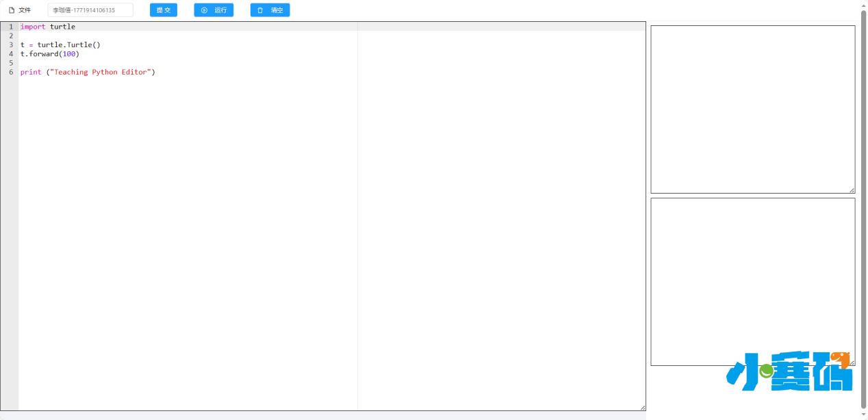Select line number 2 in gutter
868x420 pixels.
pos(11,36)
